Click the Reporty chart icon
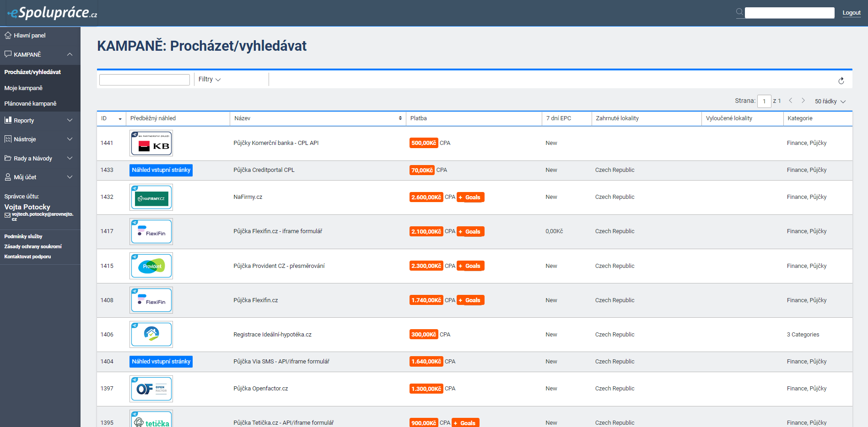This screenshot has height=427, width=868. coord(8,120)
